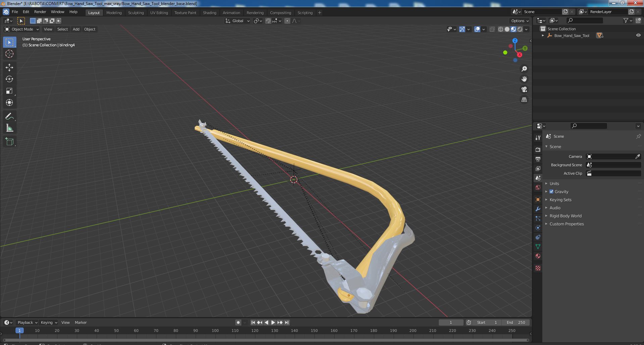This screenshot has height=345, width=644.
Task: Open the Keying dropdown in timeline
Action: point(49,322)
